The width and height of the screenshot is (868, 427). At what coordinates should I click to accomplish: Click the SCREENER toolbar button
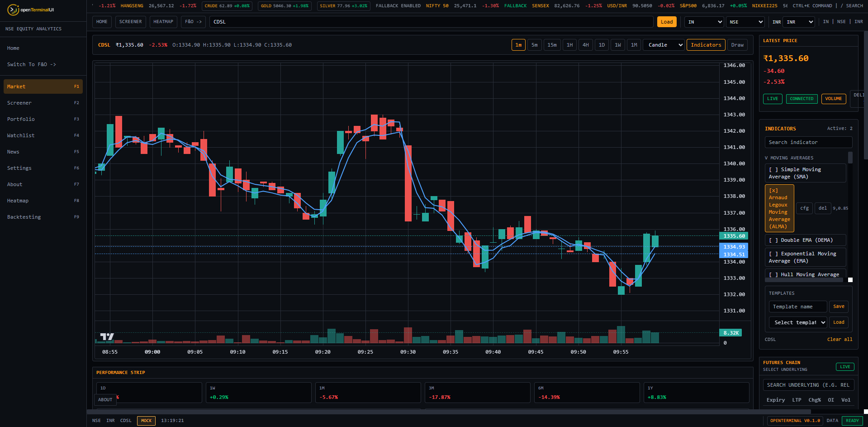(130, 22)
